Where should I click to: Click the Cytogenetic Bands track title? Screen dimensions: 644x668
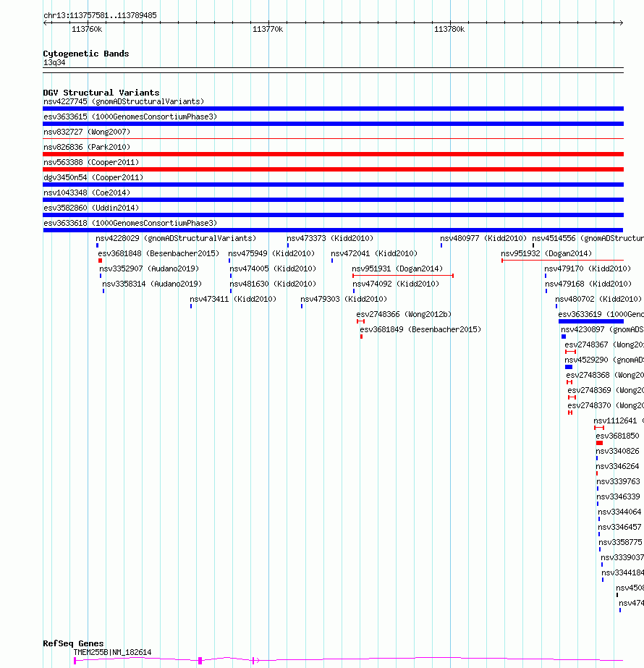point(85,54)
